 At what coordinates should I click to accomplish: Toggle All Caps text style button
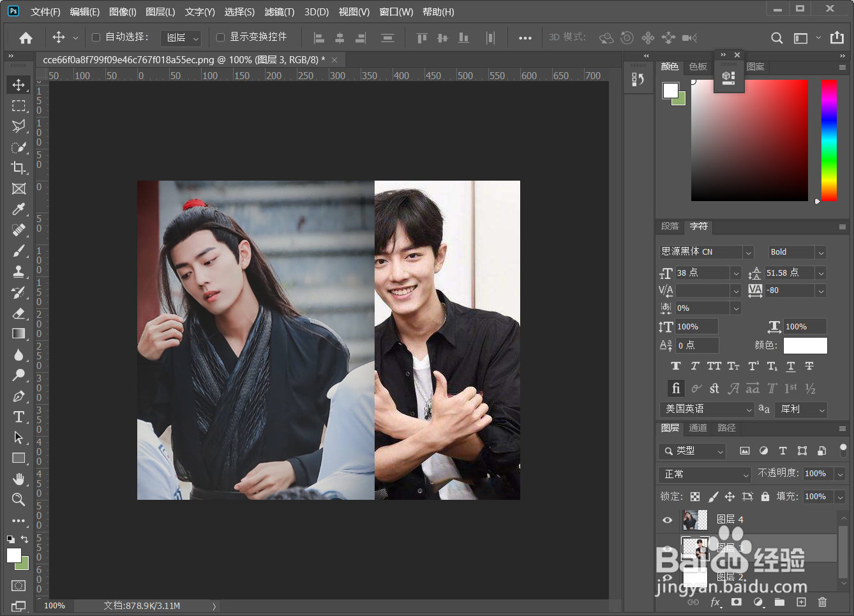(714, 366)
